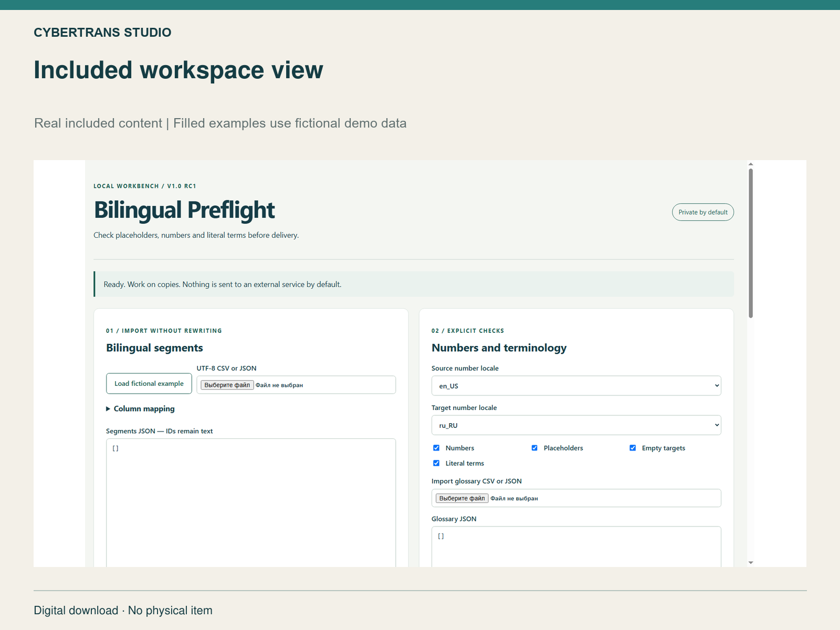Uncheck the Numbers checkbox
Screen dimensions: 840x630
[x=436, y=448]
